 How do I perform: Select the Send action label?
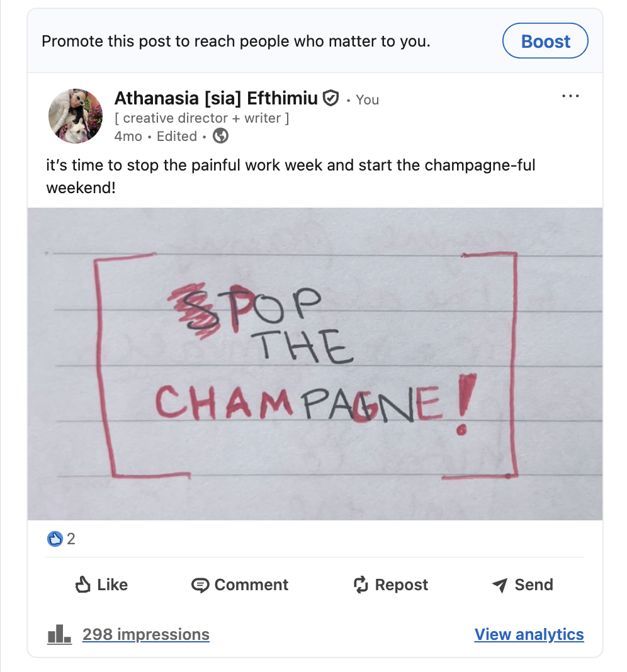pyautogui.click(x=534, y=585)
